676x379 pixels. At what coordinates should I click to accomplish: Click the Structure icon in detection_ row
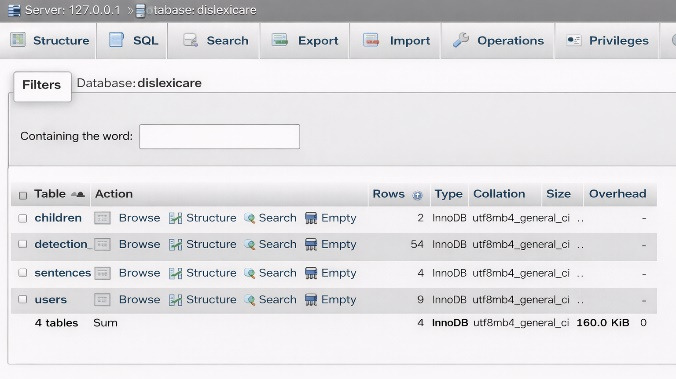coord(175,245)
